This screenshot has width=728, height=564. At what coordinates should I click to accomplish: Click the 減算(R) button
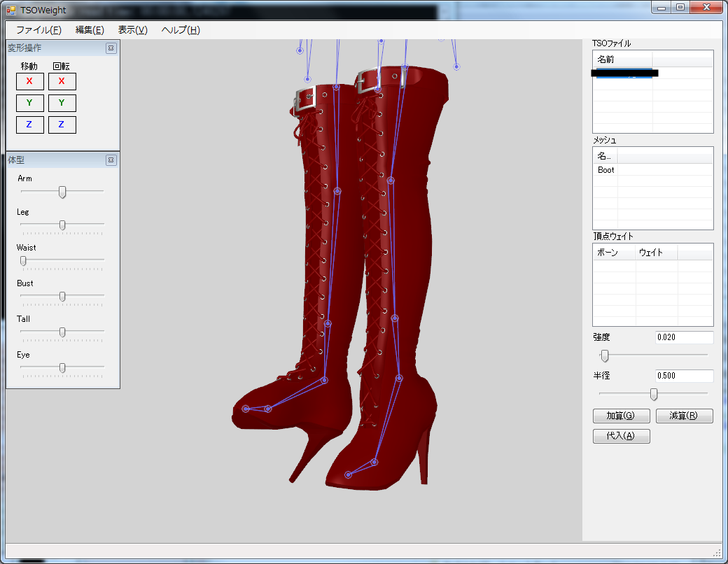pyautogui.click(x=684, y=416)
